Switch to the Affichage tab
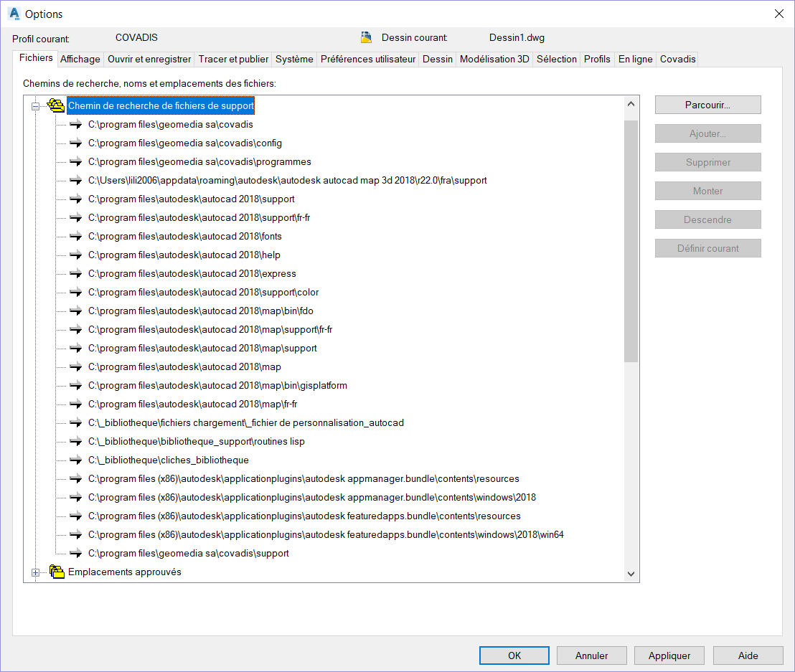 (x=80, y=60)
